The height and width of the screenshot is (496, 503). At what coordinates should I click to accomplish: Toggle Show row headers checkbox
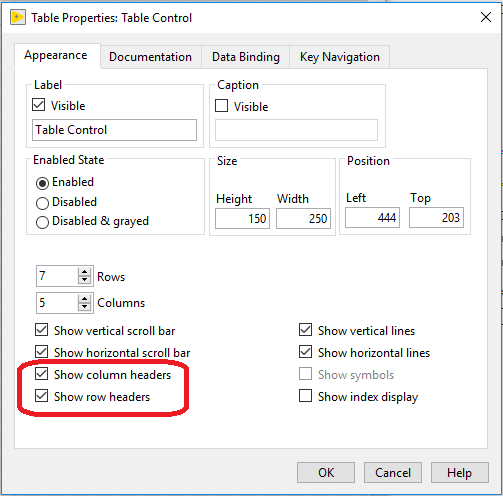click(41, 396)
